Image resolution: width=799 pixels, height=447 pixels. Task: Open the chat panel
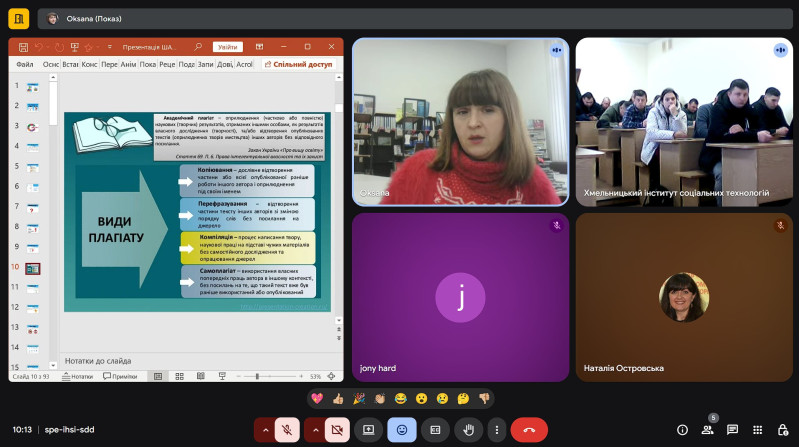(732, 429)
